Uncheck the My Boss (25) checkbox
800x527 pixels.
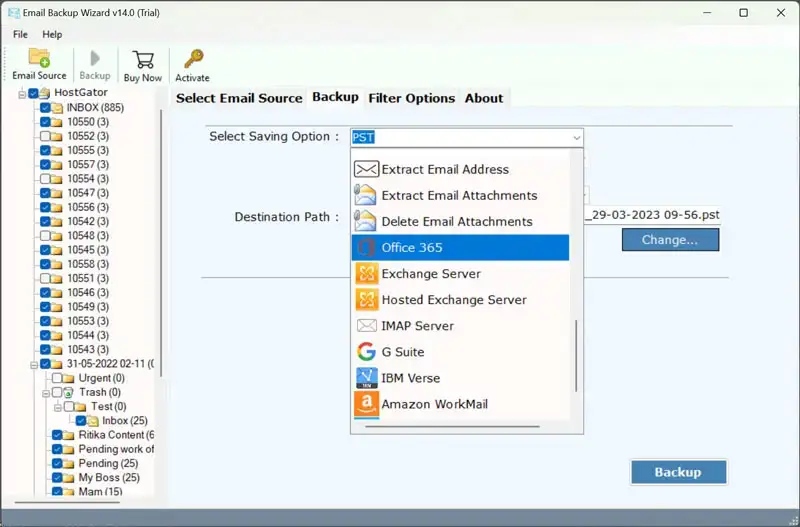pos(57,478)
